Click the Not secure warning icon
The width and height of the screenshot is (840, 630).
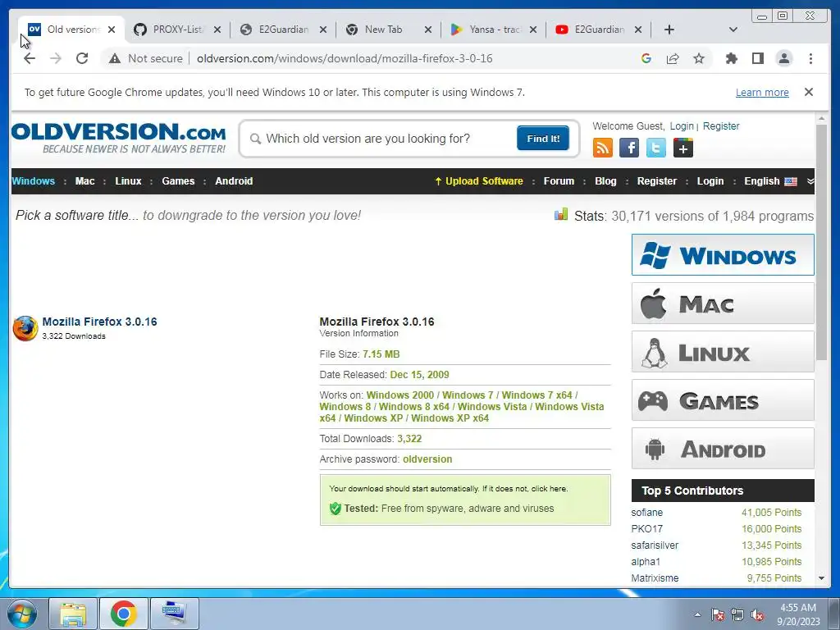click(x=115, y=58)
